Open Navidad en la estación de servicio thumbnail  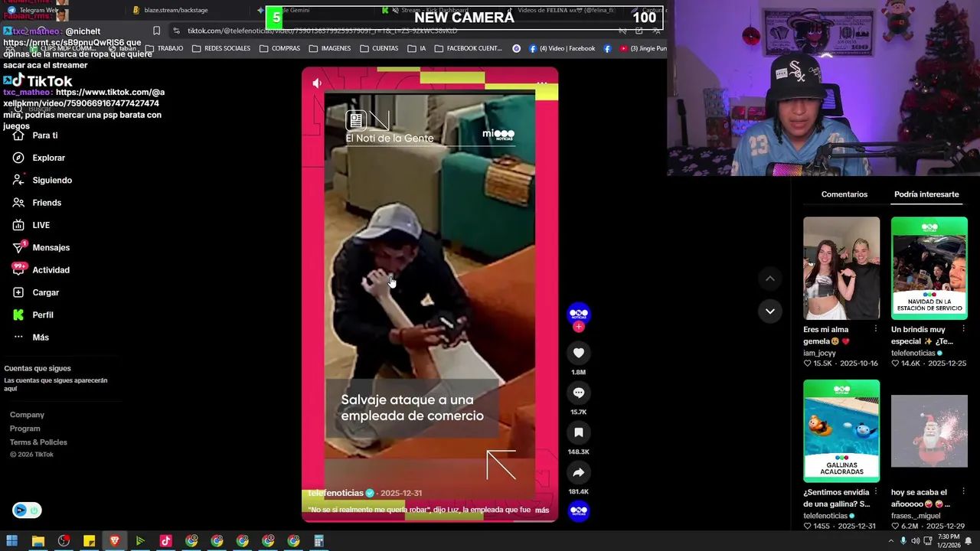point(929,268)
